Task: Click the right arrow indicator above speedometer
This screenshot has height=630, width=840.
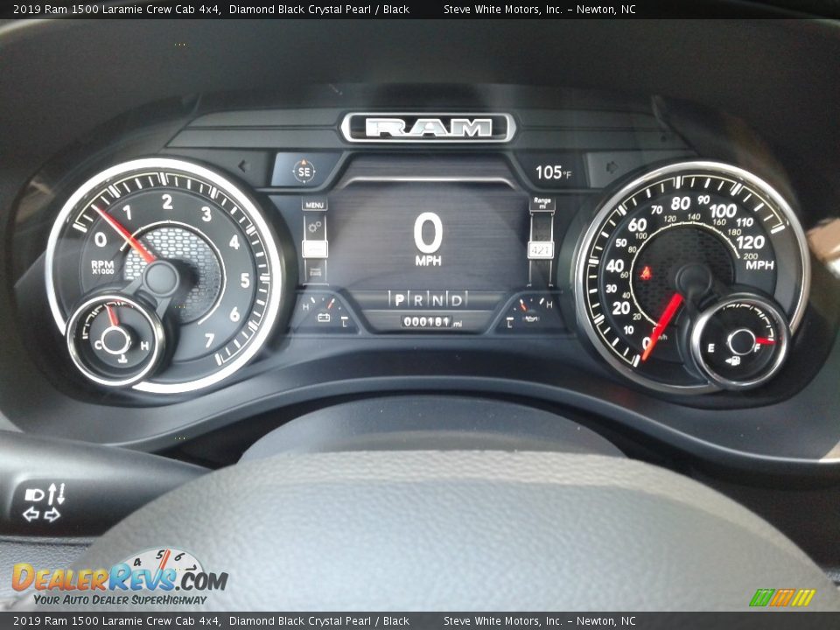Action: click(x=612, y=168)
